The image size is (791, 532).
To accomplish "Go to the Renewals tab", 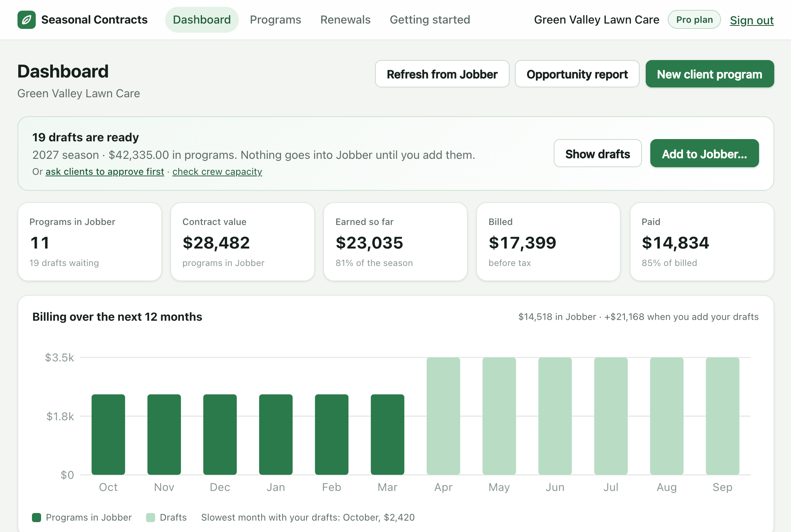I will point(345,20).
